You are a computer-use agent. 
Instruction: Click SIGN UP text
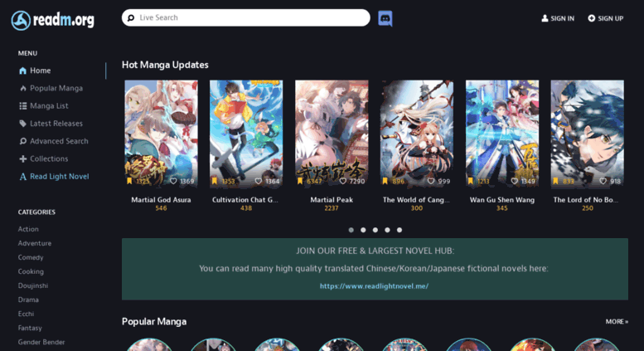pyautogui.click(x=611, y=18)
